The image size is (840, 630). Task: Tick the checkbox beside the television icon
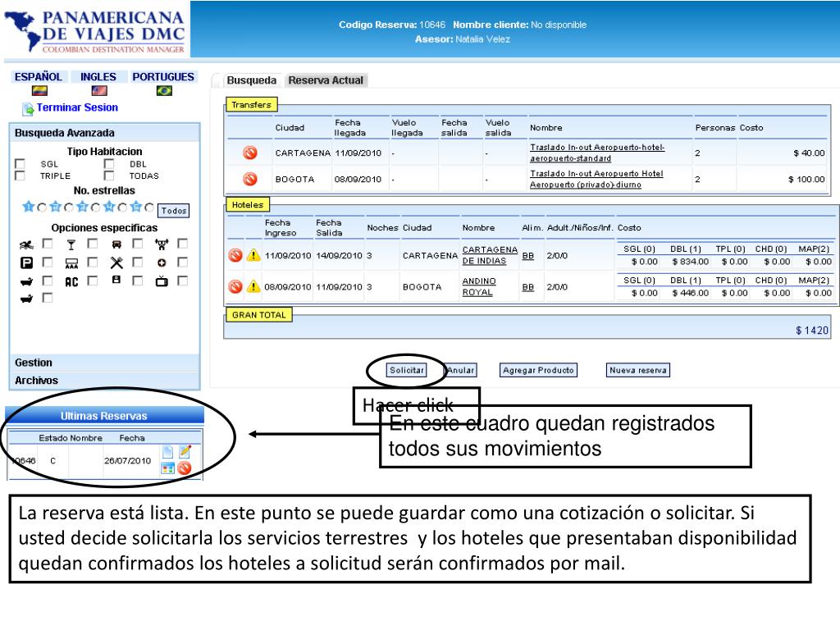[183, 281]
